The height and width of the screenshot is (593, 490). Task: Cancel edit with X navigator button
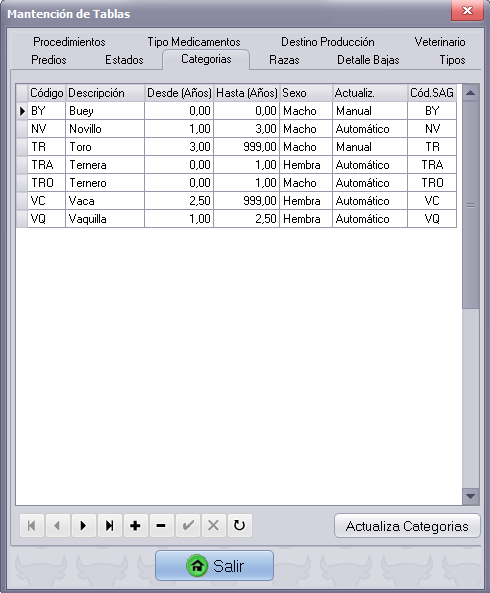(x=214, y=525)
